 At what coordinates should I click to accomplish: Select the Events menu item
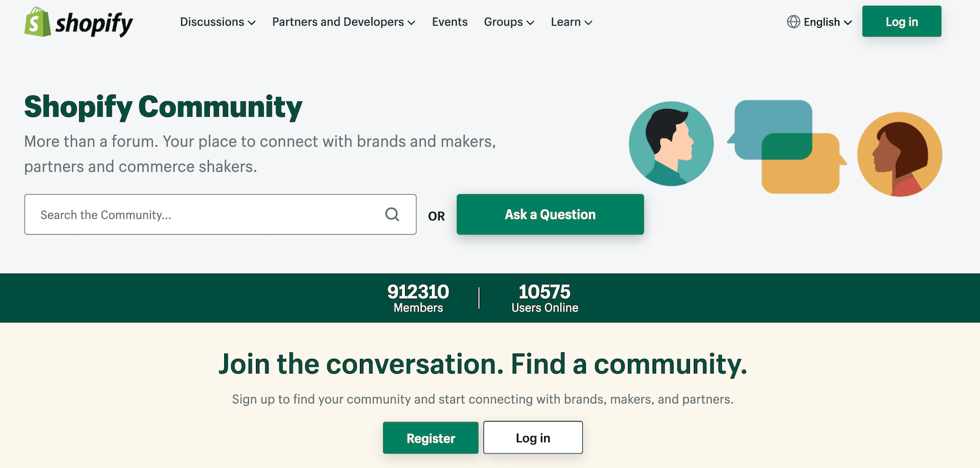click(449, 22)
